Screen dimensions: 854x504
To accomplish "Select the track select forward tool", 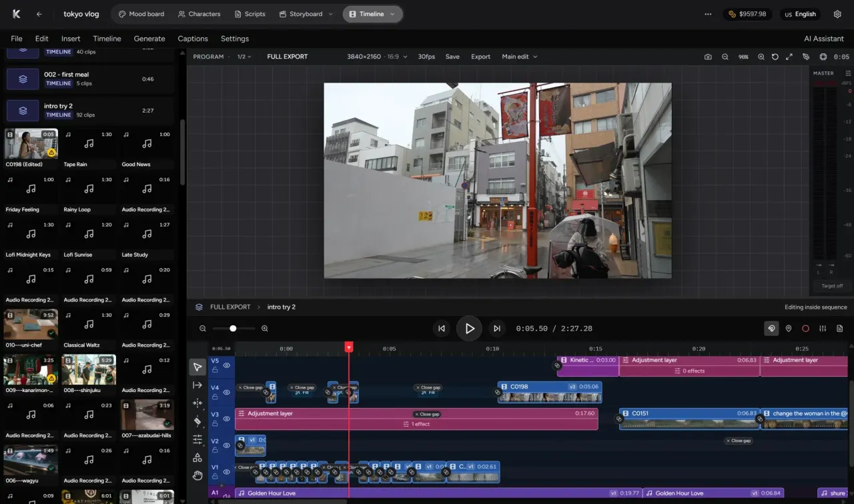I will coord(197,385).
